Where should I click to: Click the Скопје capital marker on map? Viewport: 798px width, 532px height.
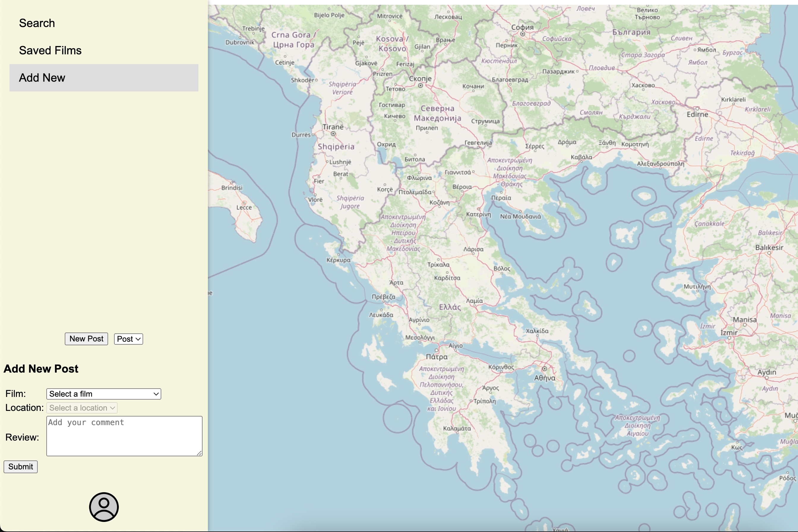pyautogui.click(x=420, y=85)
